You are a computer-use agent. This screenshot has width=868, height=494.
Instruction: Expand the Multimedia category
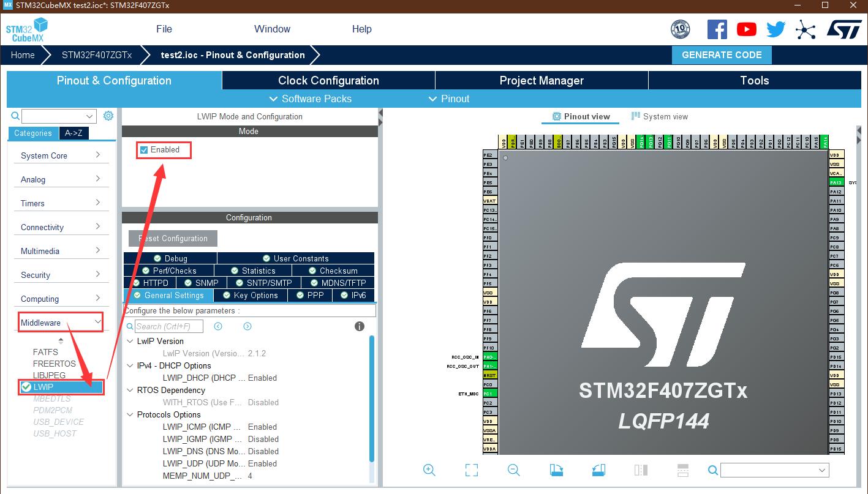61,251
